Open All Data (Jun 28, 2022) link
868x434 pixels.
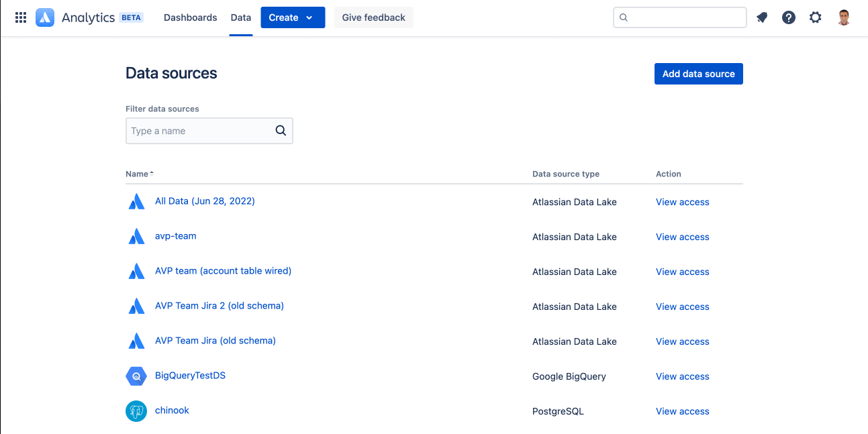205,201
